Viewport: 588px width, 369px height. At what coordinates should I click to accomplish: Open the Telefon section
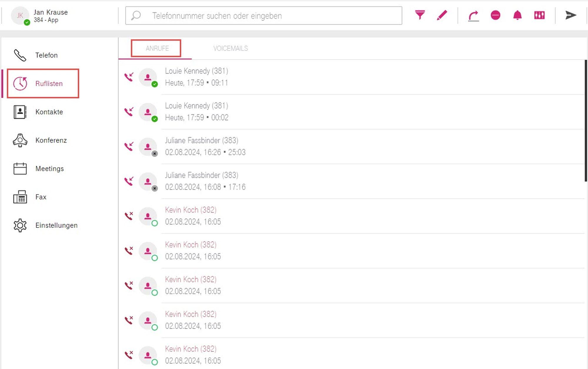tap(46, 55)
